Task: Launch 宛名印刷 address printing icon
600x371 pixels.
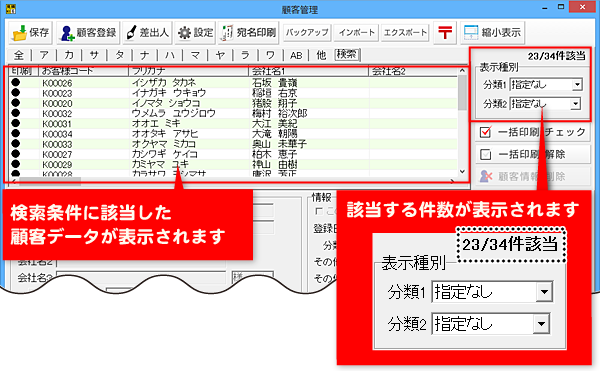Action: (x=227, y=33)
